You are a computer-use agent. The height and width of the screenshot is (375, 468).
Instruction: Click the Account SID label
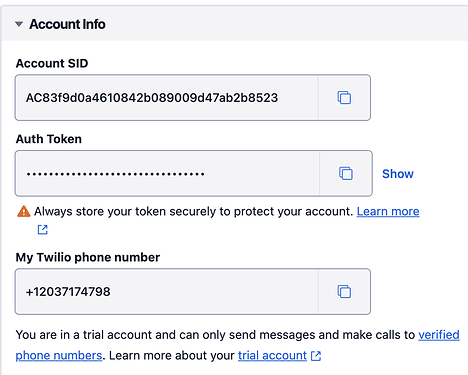pyautogui.click(x=52, y=63)
